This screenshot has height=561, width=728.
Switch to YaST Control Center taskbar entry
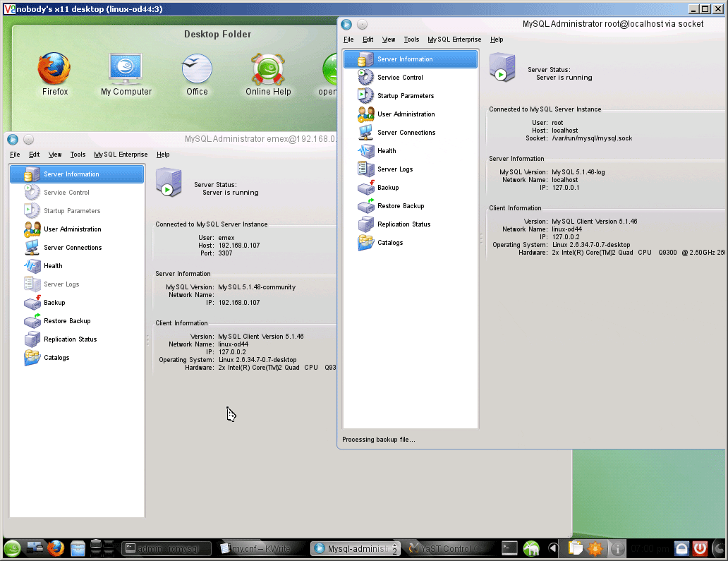click(449, 548)
